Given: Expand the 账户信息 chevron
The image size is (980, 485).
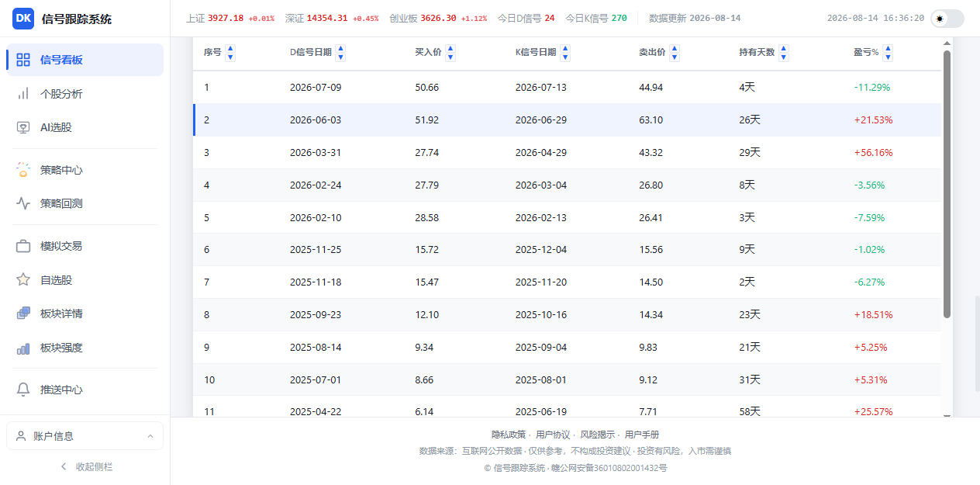Looking at the screenshot, I should (x=150, y=436).
